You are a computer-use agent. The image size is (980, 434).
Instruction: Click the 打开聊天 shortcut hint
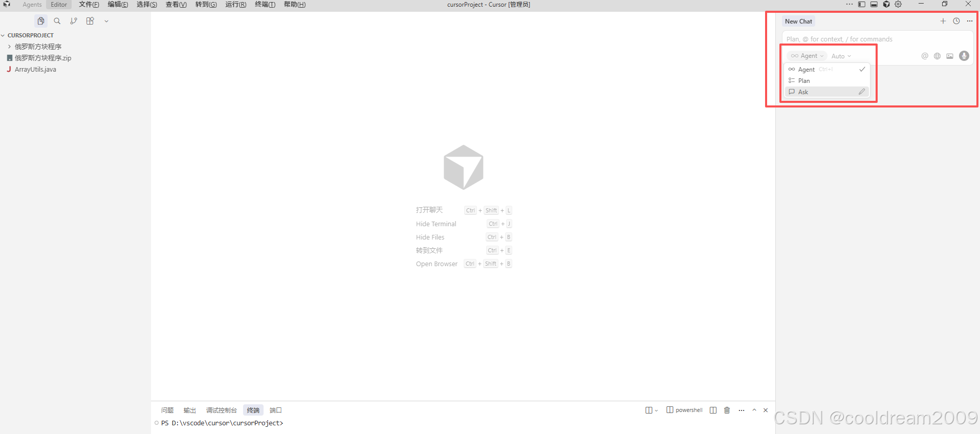(x=464, y=210)
